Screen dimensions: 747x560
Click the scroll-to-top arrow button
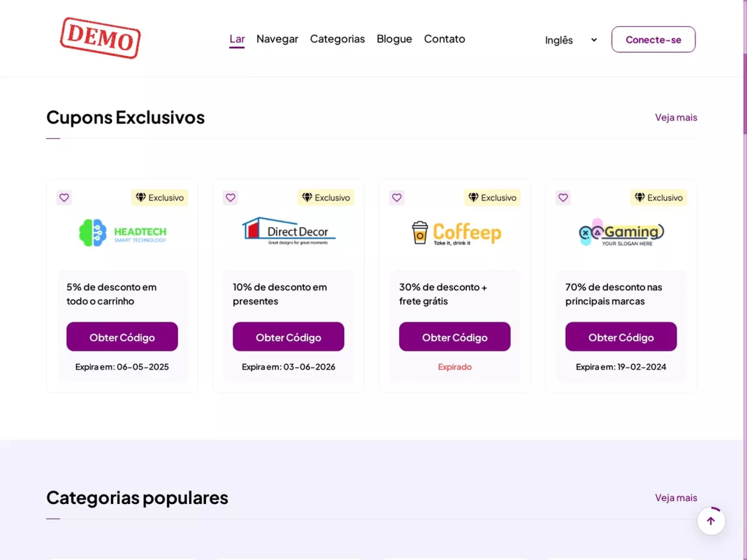[711, 521]
